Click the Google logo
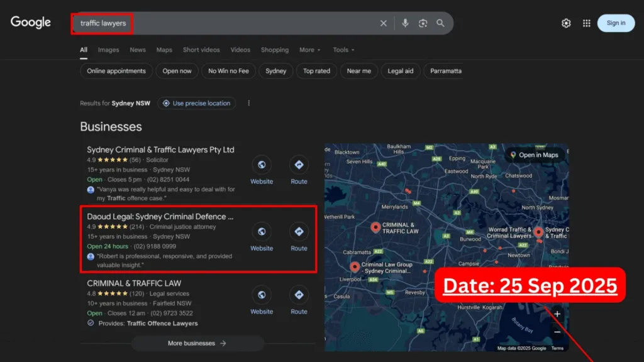Viewport: 644px width, 362px height. coord(30,23)
